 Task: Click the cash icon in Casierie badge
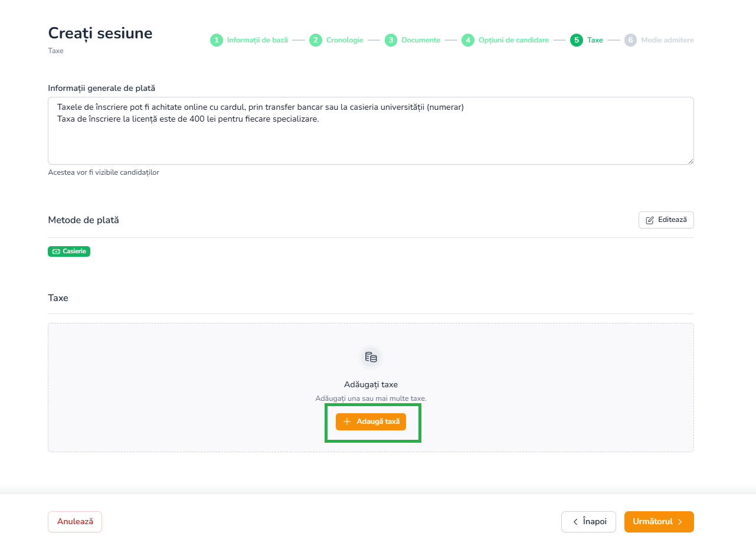click(56, 251)
